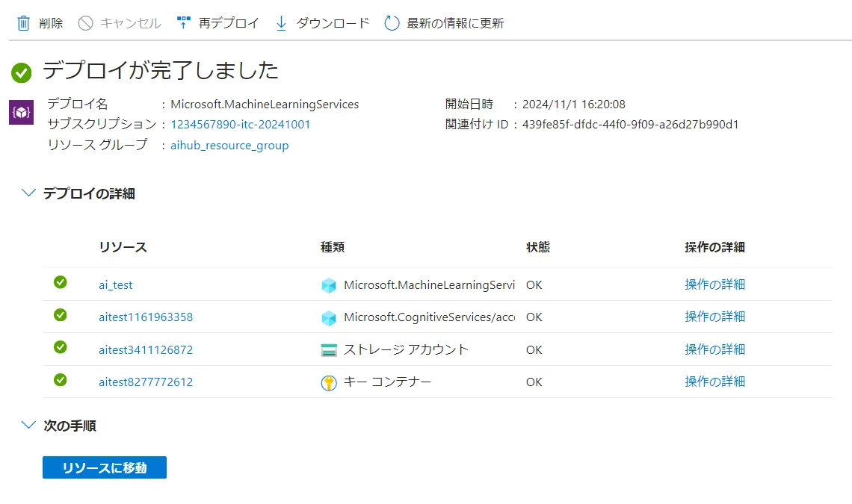Click the storage account (ストレージ アカウント) icon
The height and width of the screenshot is (504, 852).
pyautogui.click(x=329, y=349)
